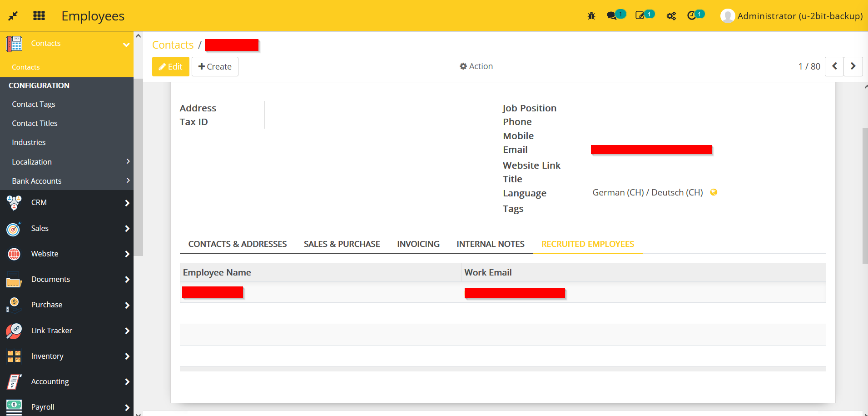Click the globe icon beside Language
The image size is (868, 416).
[713, 192]
